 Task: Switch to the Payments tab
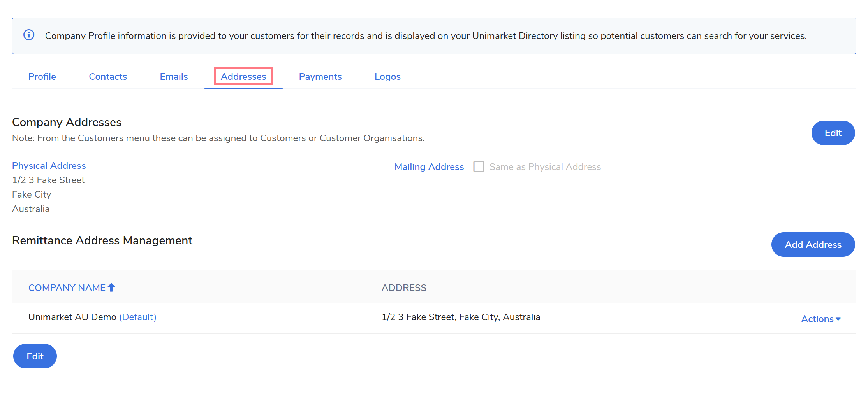(320, 77)
